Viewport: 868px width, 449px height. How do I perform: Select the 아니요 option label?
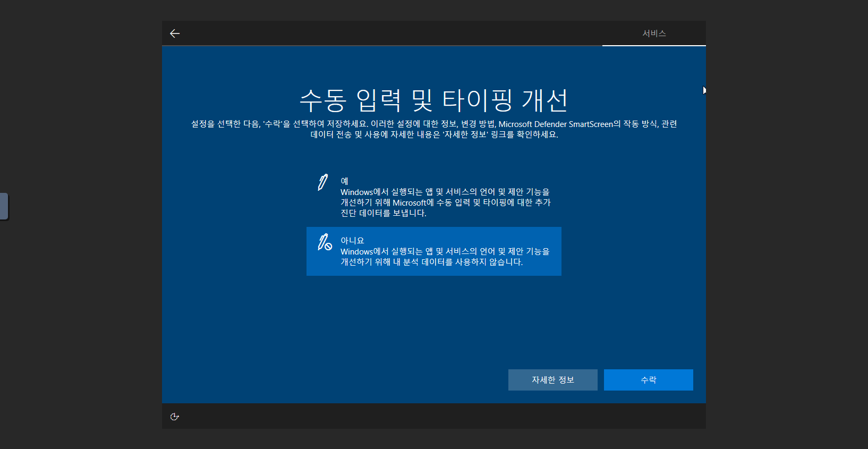[352, 241]
